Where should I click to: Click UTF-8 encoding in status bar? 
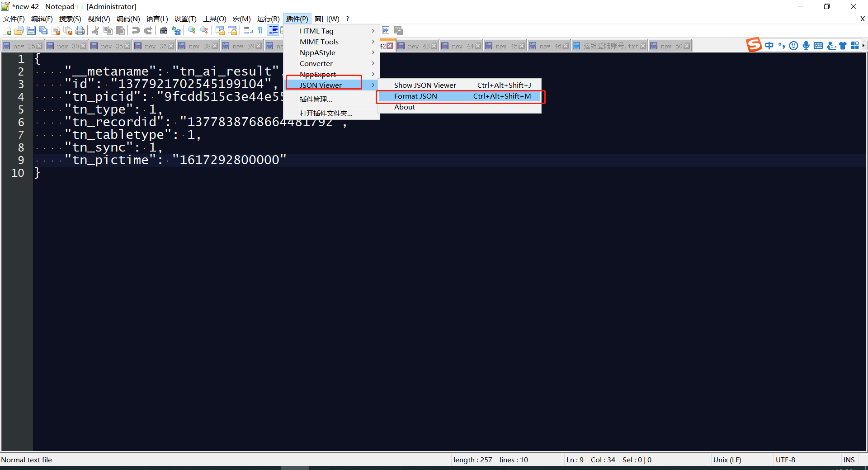point(786,460)
